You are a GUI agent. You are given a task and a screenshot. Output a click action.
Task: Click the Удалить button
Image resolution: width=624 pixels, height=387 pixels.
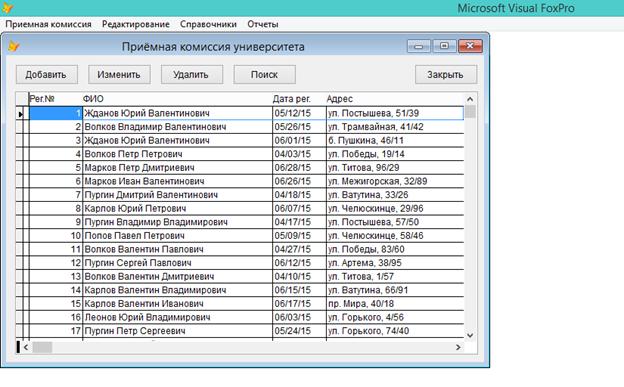(191, 74)
